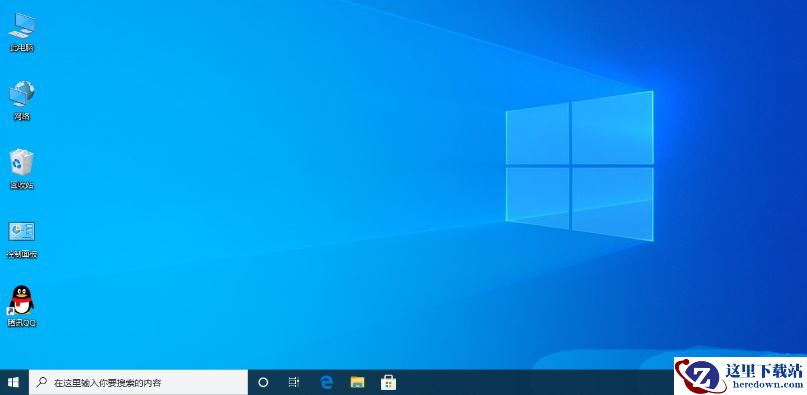This screenshot has height=395, width=807.
Task: Open File Explorer from the taskbar
Action: [x=357, y=382]
